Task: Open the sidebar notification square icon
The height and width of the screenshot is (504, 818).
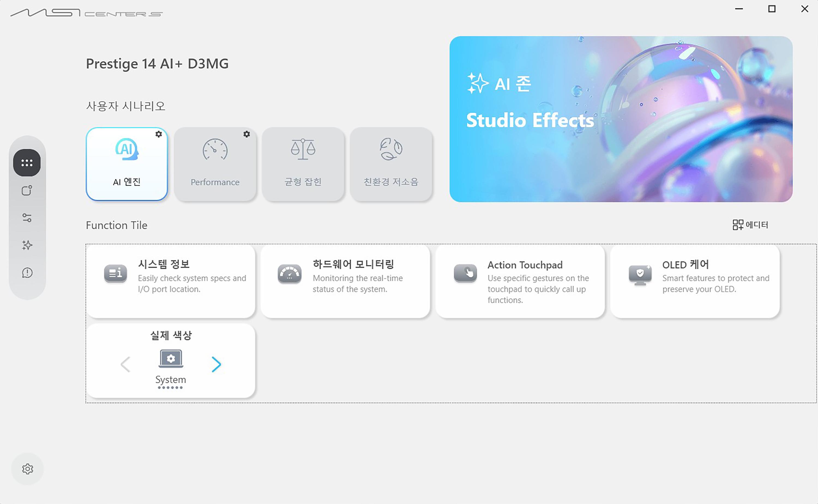Action: click(x=27, y=191)
